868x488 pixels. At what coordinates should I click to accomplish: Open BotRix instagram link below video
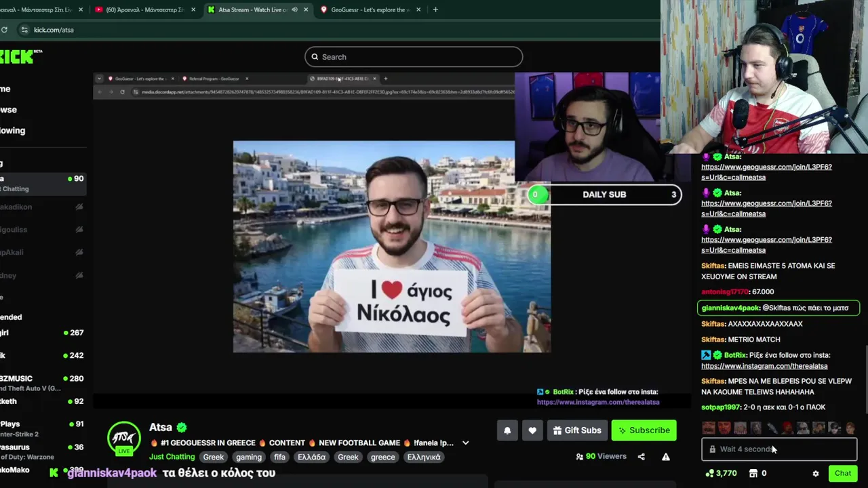click(598, 402)
